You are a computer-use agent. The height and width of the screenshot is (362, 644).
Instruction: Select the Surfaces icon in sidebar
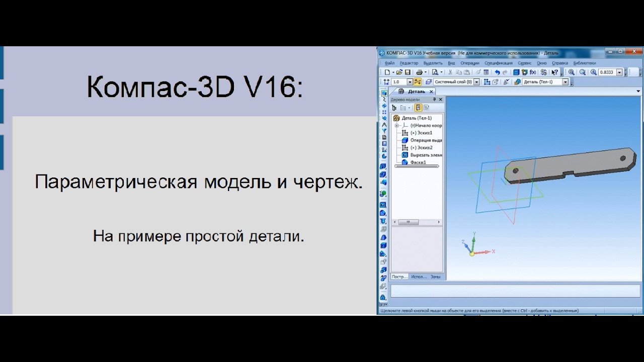[384, 106]
